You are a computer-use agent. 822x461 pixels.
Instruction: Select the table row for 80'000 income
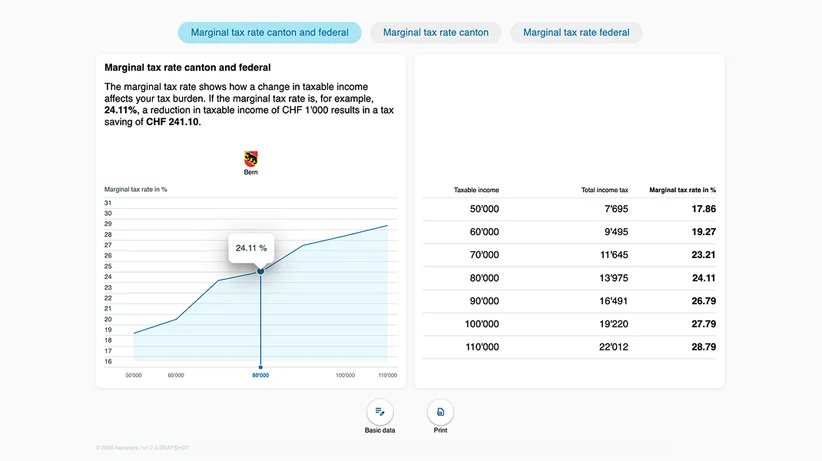coord(569,278)
